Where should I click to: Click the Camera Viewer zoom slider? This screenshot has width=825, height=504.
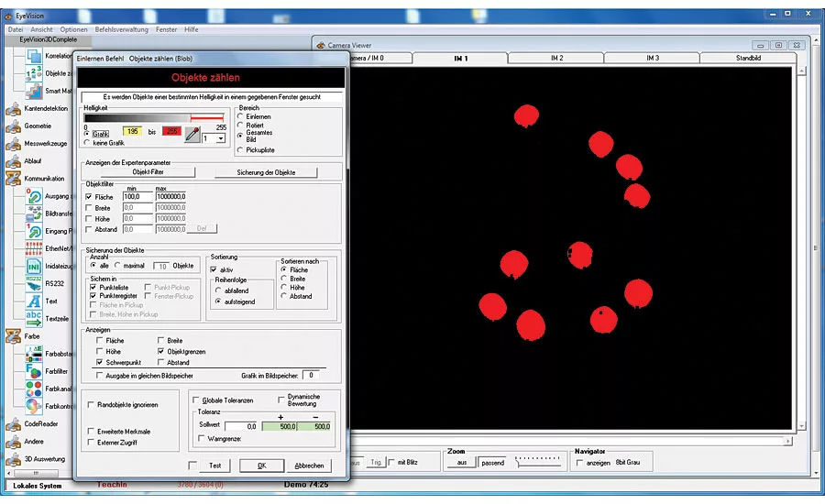tap(537, 461)
